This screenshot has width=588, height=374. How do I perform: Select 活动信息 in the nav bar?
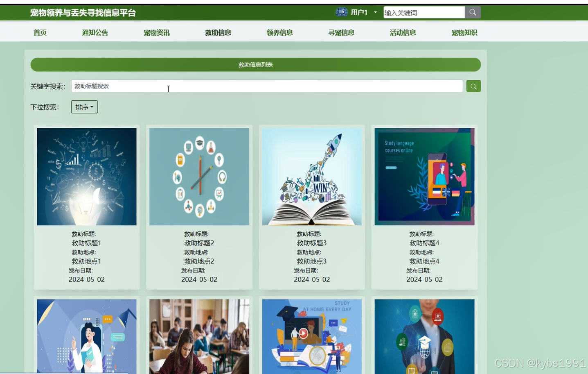[403, 32]
